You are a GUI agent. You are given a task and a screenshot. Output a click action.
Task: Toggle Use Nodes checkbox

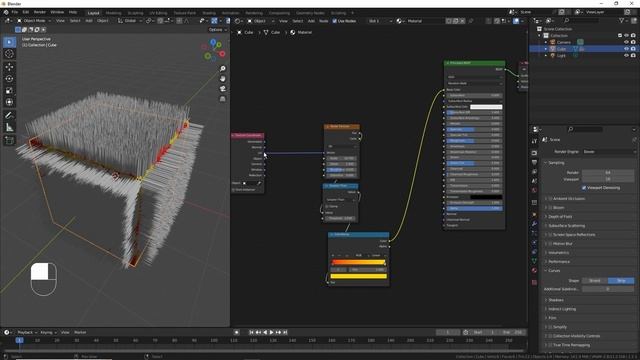335,21
